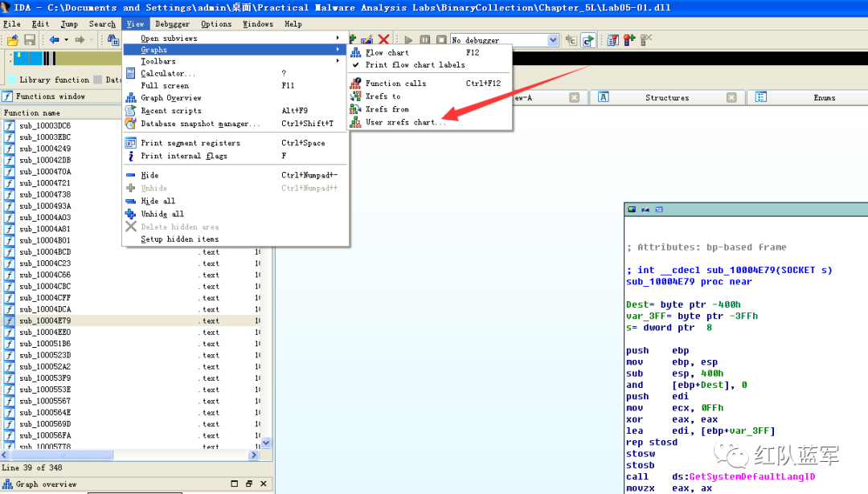Pause process toolbar button
Image resolution: width=868 pixels, height=494 pixels.
click(x=424, y=40)
